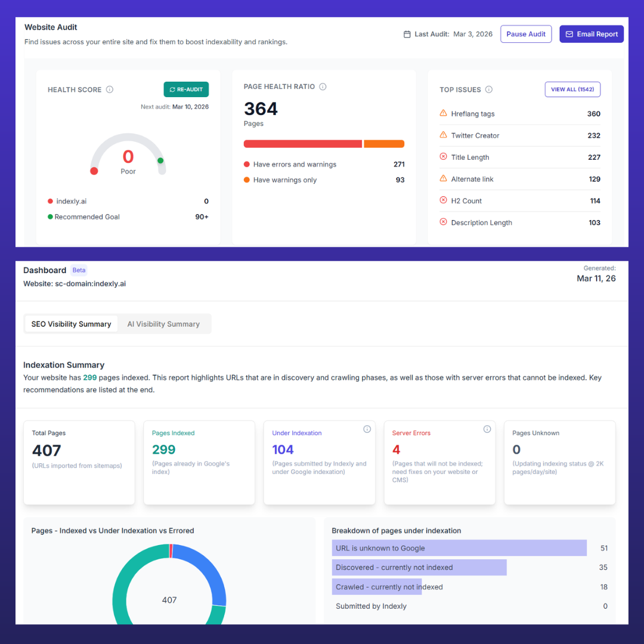Select the 'URL is unknown to Google' bar

[459, 548]
